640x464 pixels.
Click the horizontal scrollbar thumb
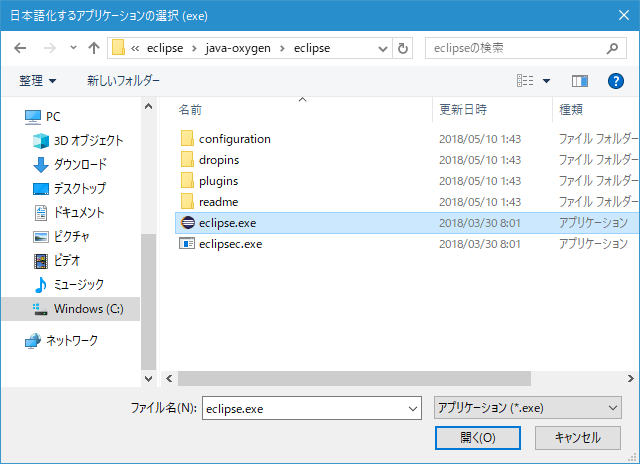354,379
